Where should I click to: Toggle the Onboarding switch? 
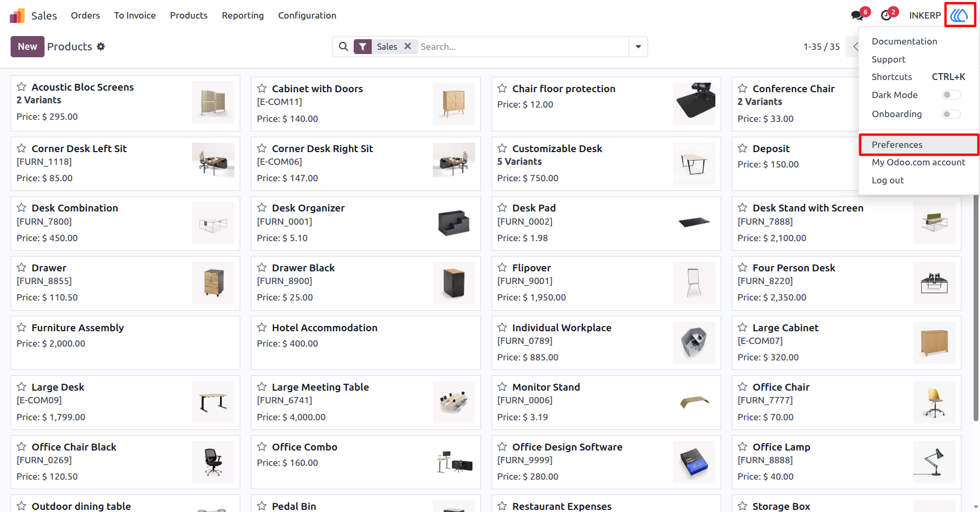[x=951, y=114]
